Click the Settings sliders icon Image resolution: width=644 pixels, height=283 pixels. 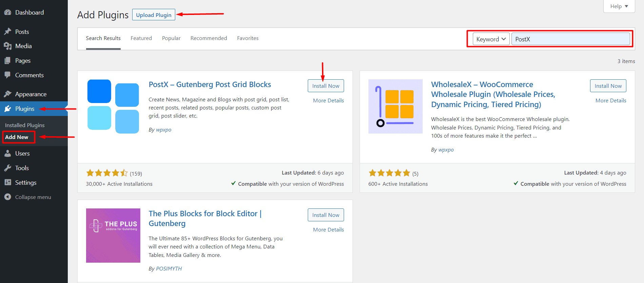click(x=8, y=182)
